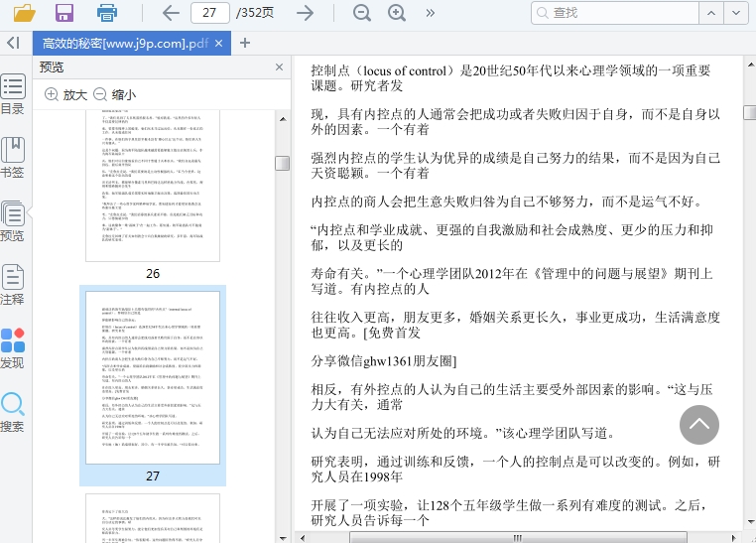Go to the next page arrow

pos(305,13)
